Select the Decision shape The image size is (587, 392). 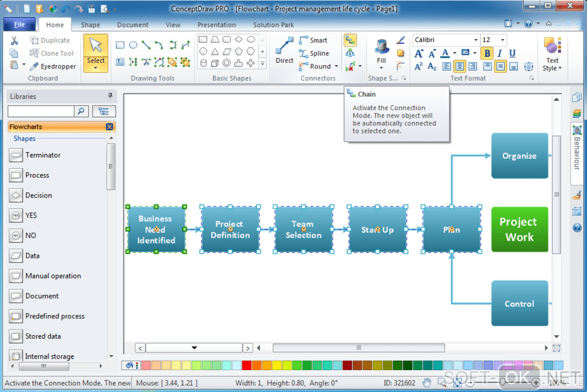(31, 196)
